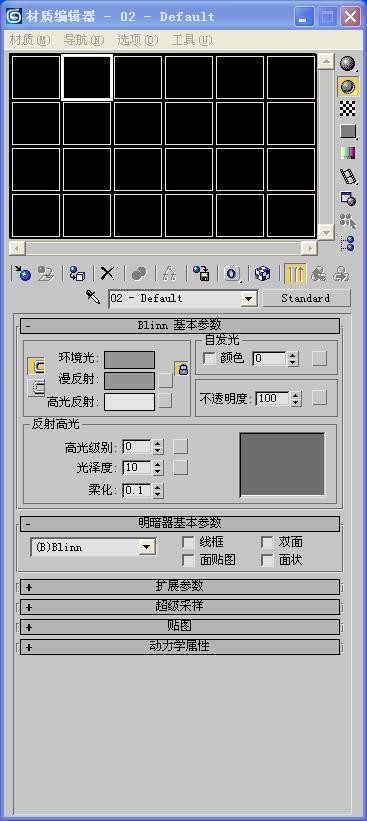Click the 光泽度 value field
This screenshot has height=821, width=367.
point(137,468)
